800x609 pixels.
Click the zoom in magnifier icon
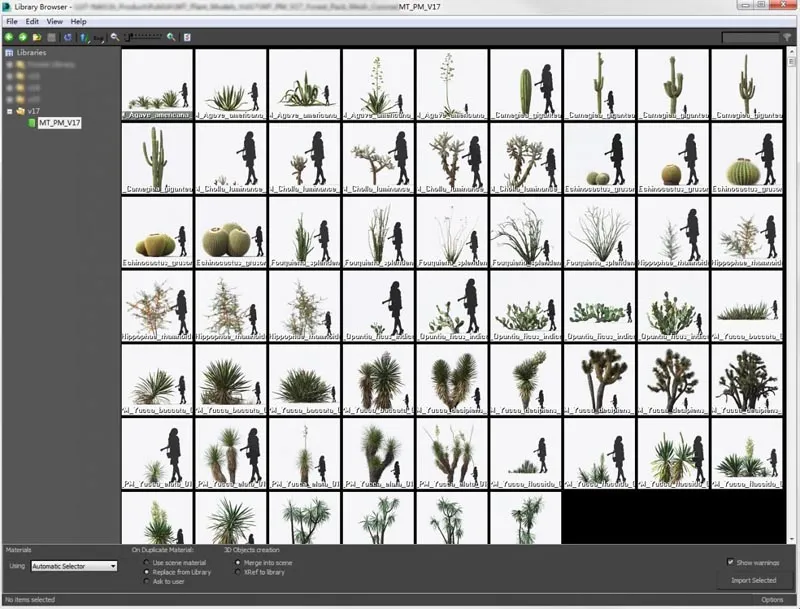(171, 37)
